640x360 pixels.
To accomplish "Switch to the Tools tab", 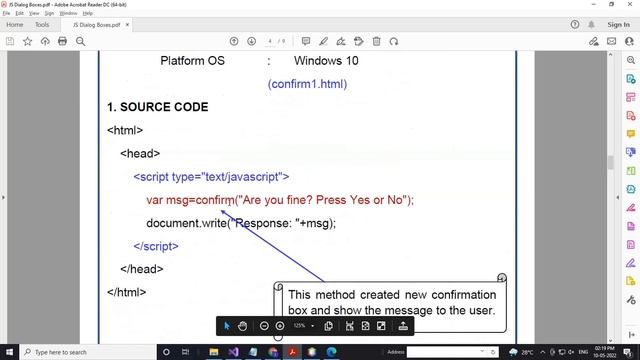I will pyautogui.click(x=42, y=24).
